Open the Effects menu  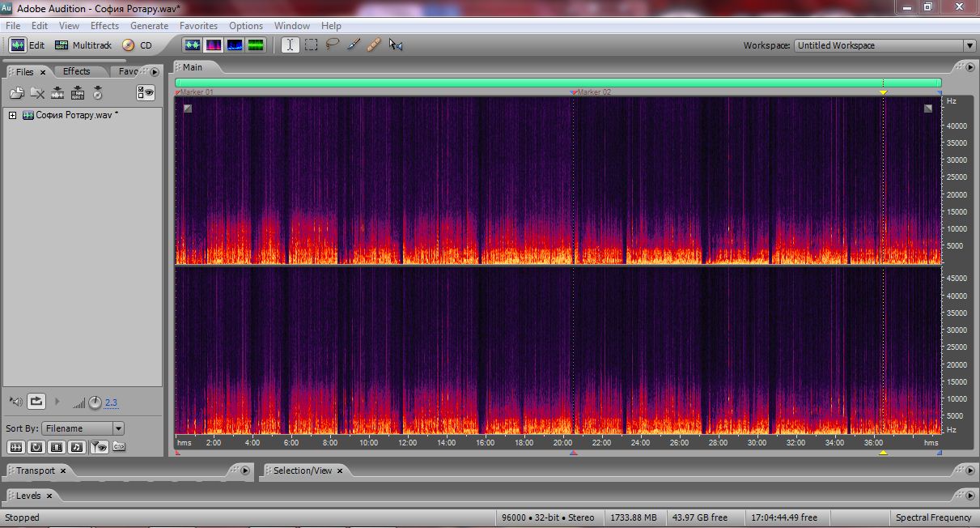click(104, 26)
